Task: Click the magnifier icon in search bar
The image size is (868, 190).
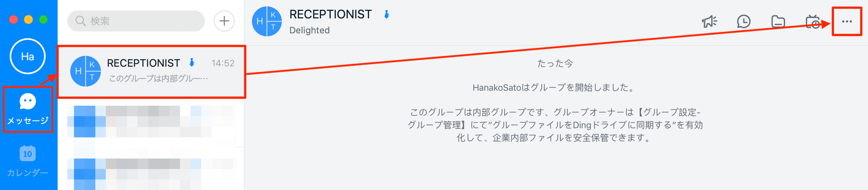Action: point(80,21)
